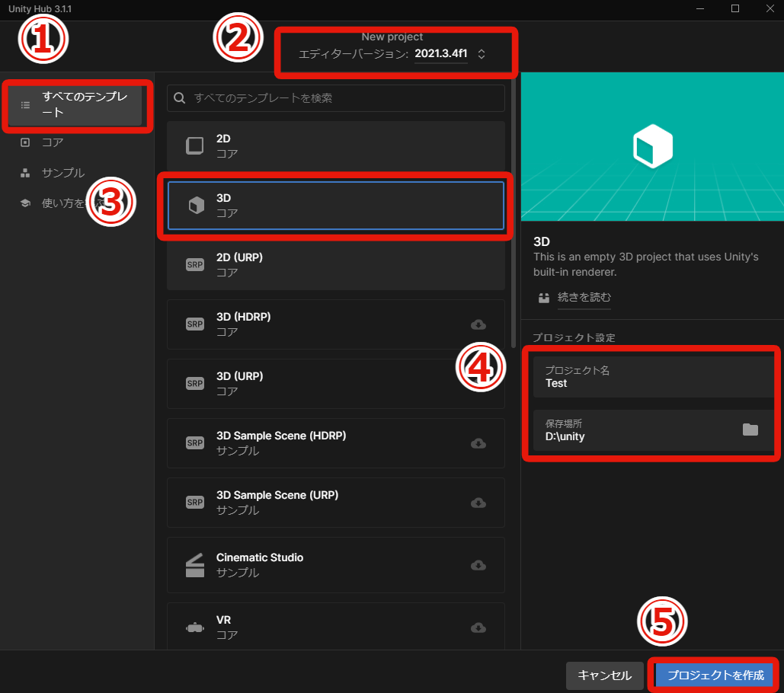This screenshot has width=784, height=693.
Task: Click the プロジェクトを作成 button
Action: click(x=715, y=675)
